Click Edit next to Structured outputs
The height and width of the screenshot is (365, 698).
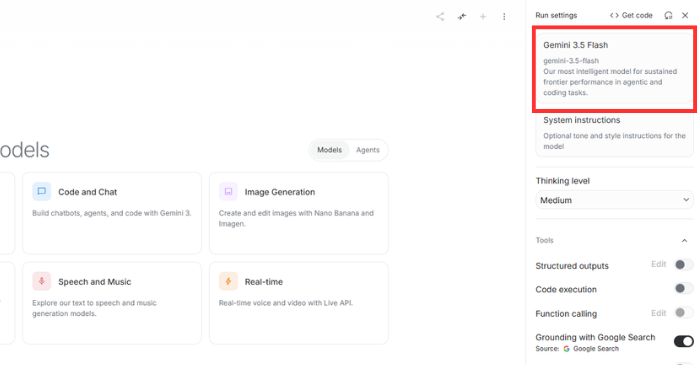(x=658, y=264)
